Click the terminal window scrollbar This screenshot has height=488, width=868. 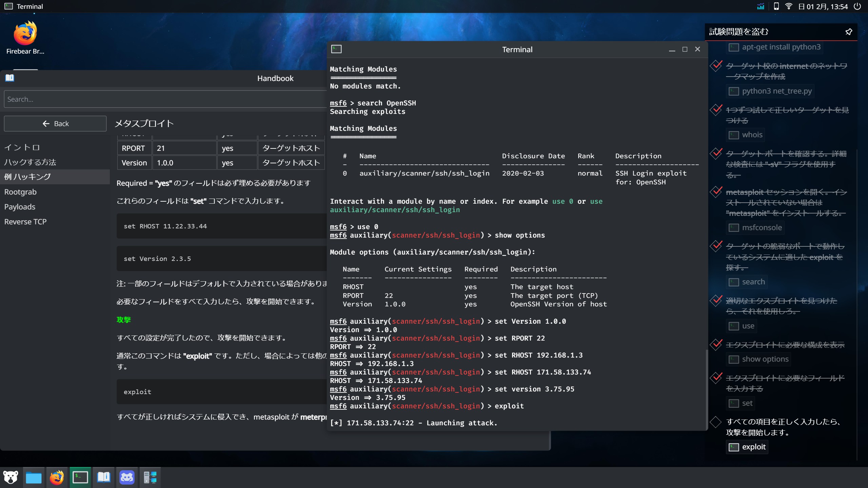pos(706,390)
